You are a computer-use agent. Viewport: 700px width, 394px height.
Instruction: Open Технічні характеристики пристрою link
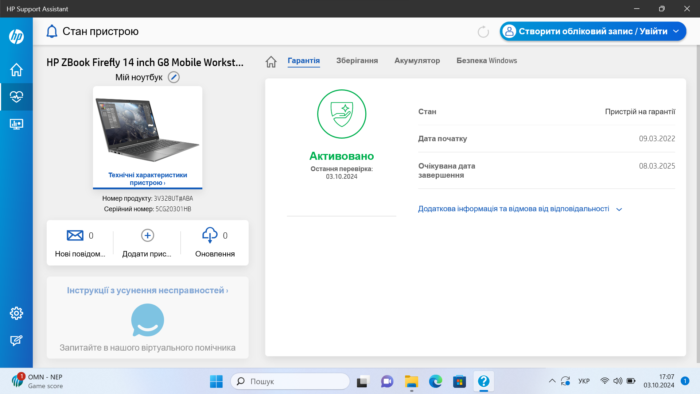coord(147,178)
